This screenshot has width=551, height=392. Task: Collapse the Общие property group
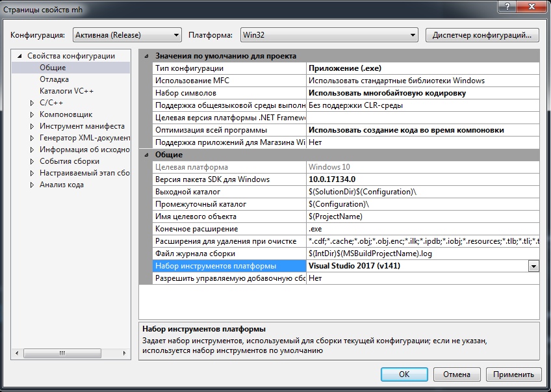coord(146,155)
